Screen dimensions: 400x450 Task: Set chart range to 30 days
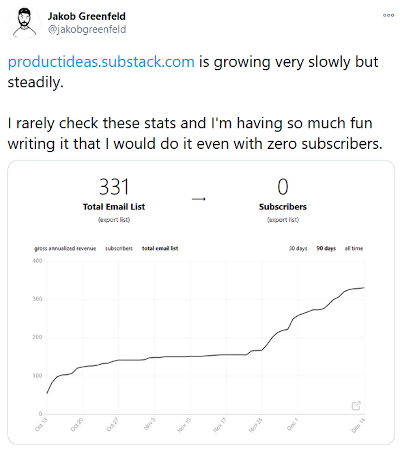tap(298, 249)
